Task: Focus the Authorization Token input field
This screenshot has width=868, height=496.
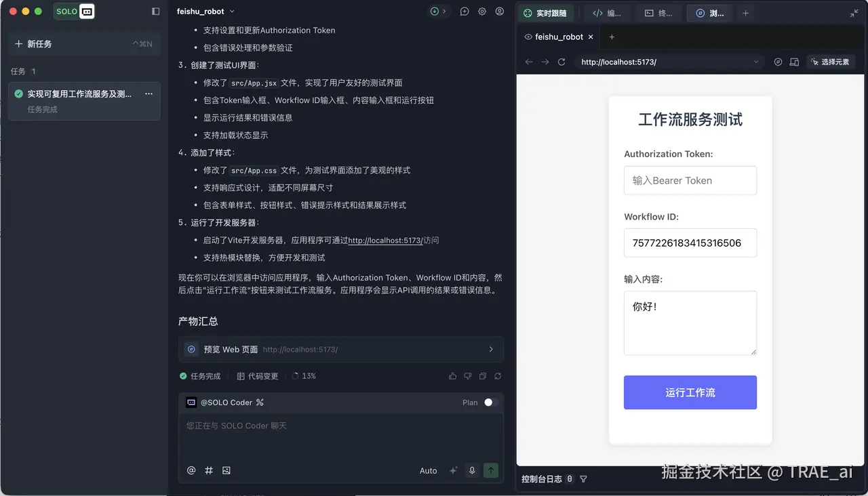Action: click(x=690, y=180)
